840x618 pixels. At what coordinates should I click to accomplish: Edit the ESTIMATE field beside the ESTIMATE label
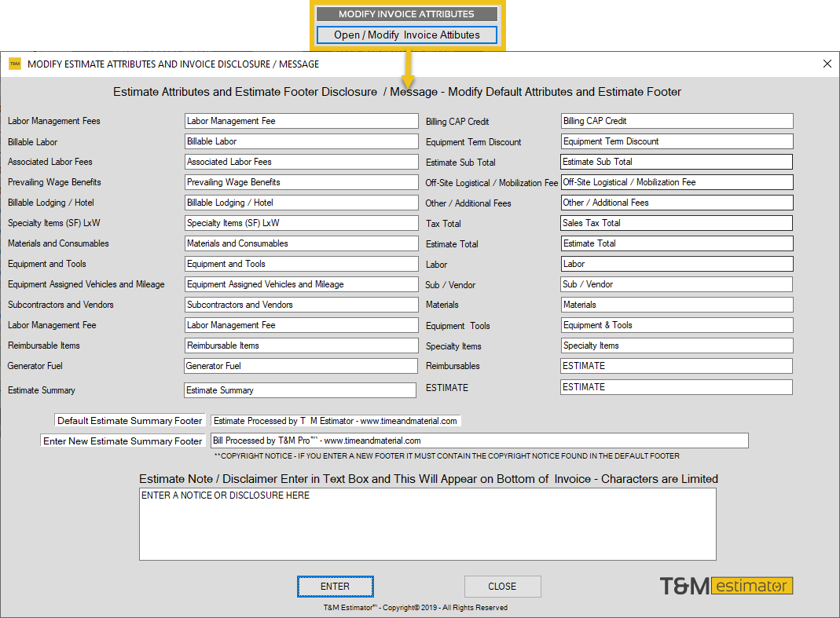point(677,387)
